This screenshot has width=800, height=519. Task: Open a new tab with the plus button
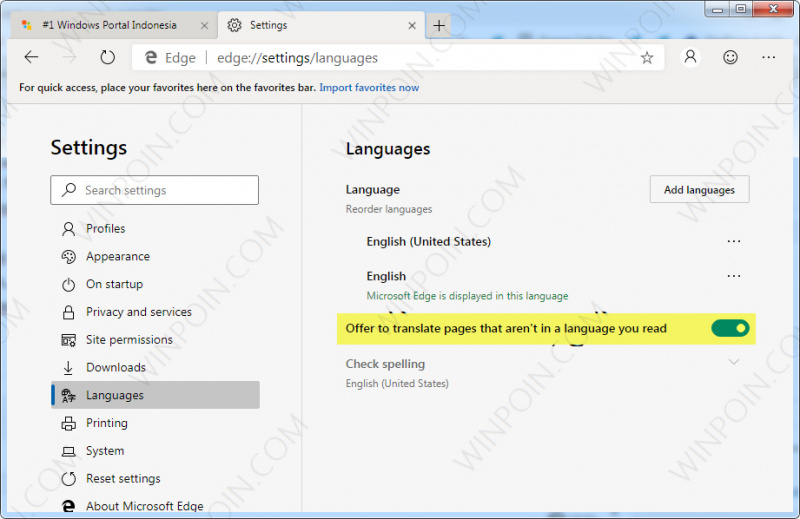439,26
